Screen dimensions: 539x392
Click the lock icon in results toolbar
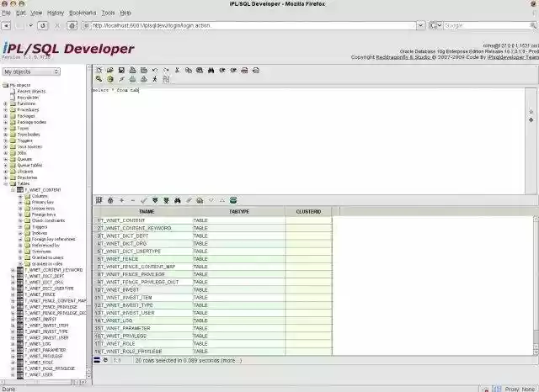(110, 200)
